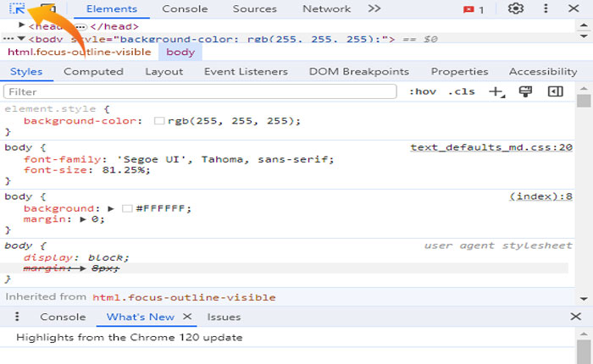Add a new style rule with plus icon
Image resolution: width=593 pixels, height=364 pixels.
coord(496,91)
